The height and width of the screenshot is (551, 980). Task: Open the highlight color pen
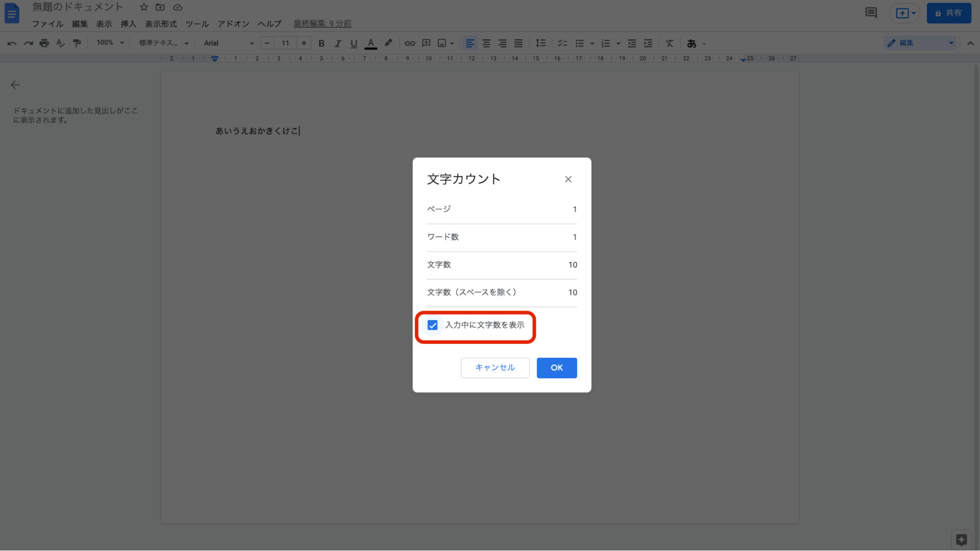pos(388,43)
